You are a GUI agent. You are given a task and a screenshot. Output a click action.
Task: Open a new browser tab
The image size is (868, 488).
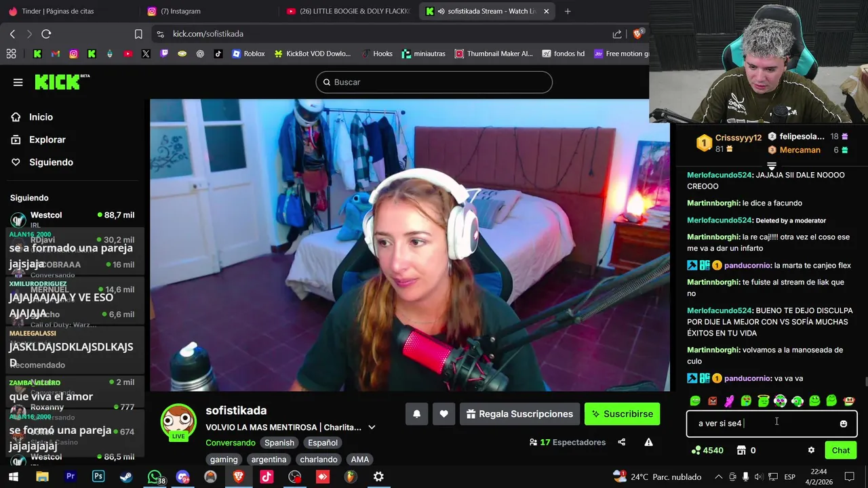[568, 11]
